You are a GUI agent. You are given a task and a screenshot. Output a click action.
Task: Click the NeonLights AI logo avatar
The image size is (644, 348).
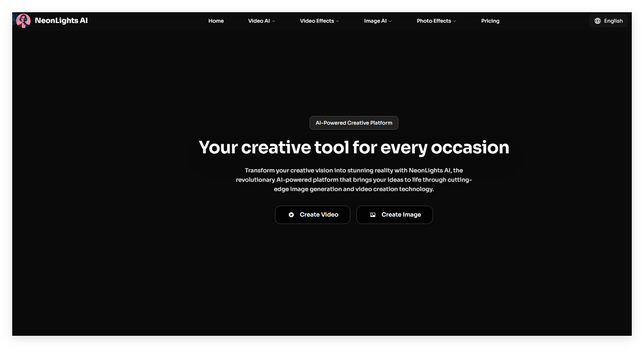[x=23, y=21]
